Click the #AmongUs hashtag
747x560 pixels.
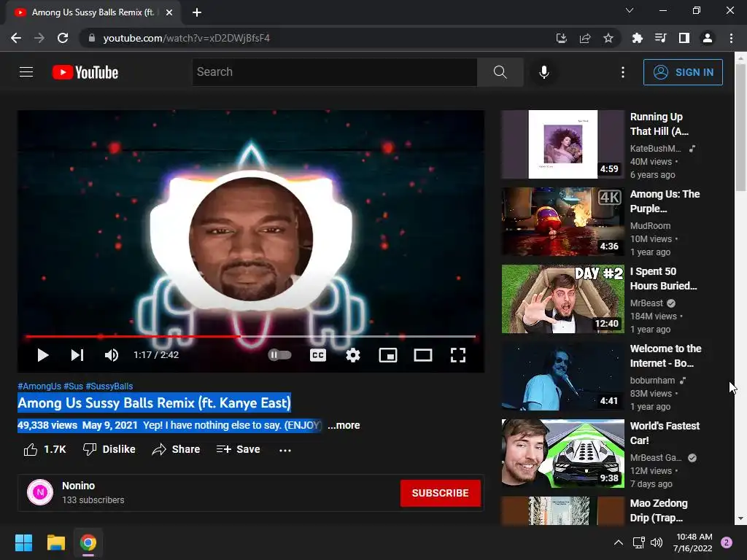39,386
